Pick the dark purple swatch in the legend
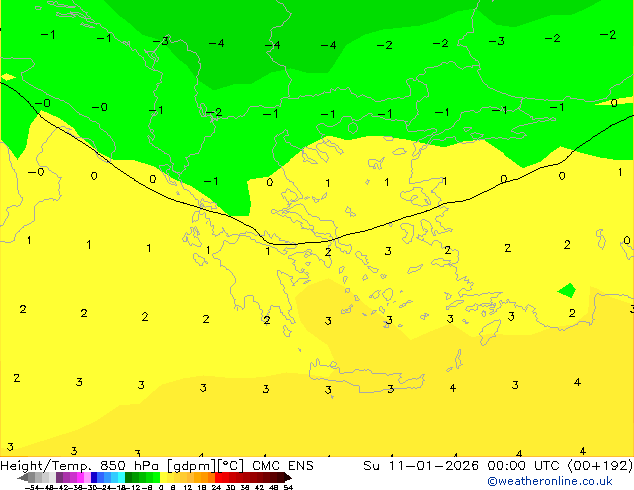This screenshot has height=490, width=634. [59, 477]
